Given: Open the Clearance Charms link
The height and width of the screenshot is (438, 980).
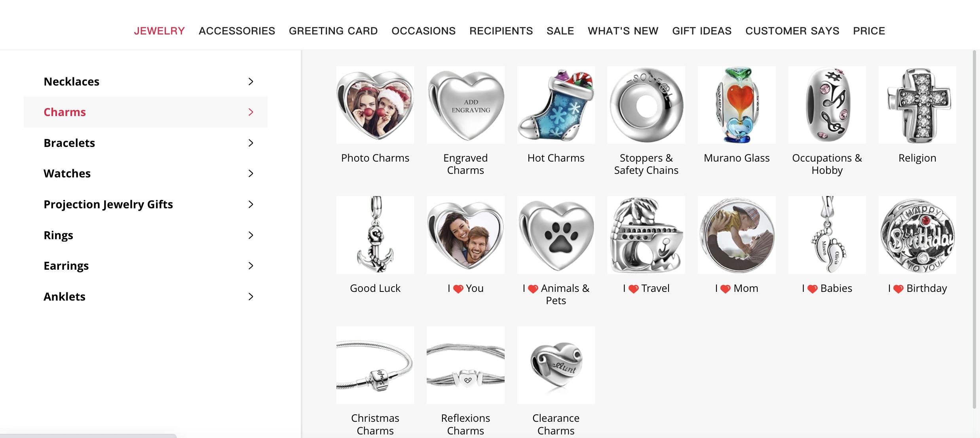Looking at the screenshot, I should [x=556, y=424].
